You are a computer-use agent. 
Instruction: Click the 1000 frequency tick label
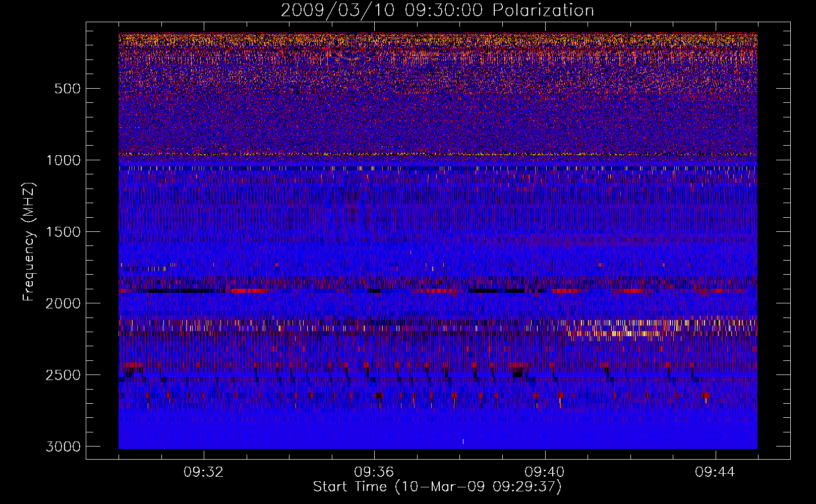[63, 160]
